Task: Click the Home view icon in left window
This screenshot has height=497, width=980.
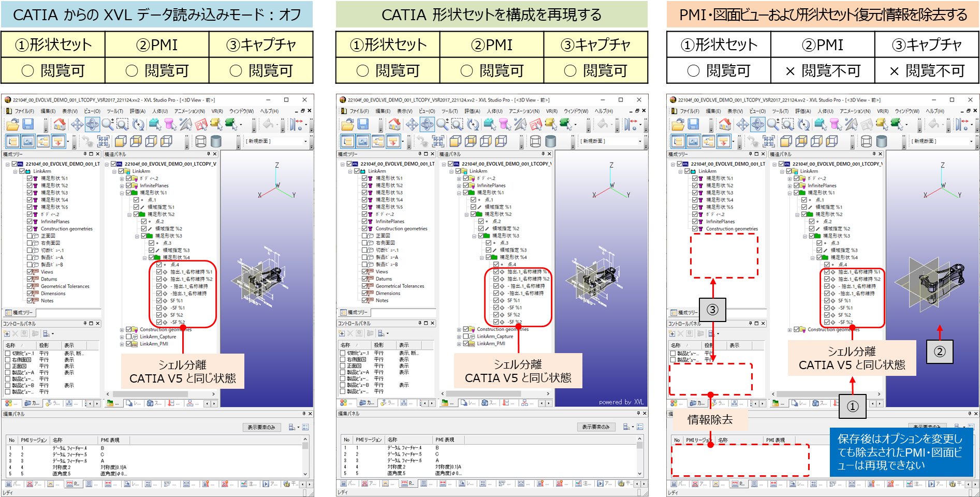Action: [x=60, y=124]
